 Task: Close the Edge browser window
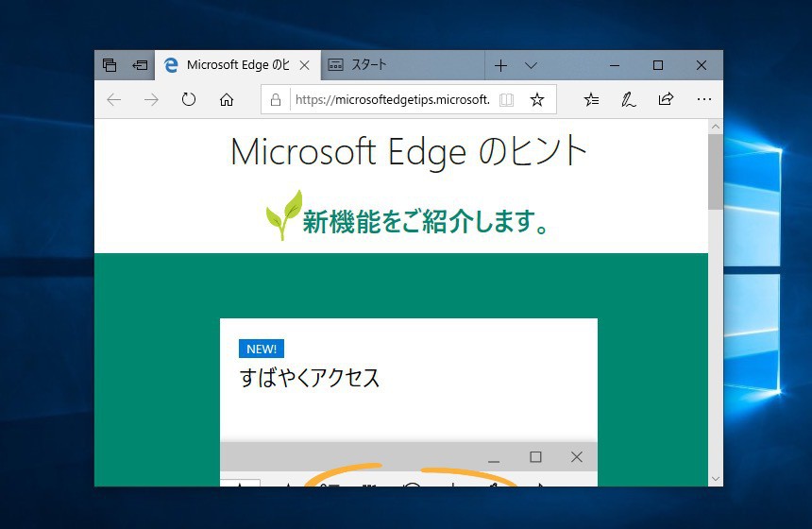tap(702, 65)
